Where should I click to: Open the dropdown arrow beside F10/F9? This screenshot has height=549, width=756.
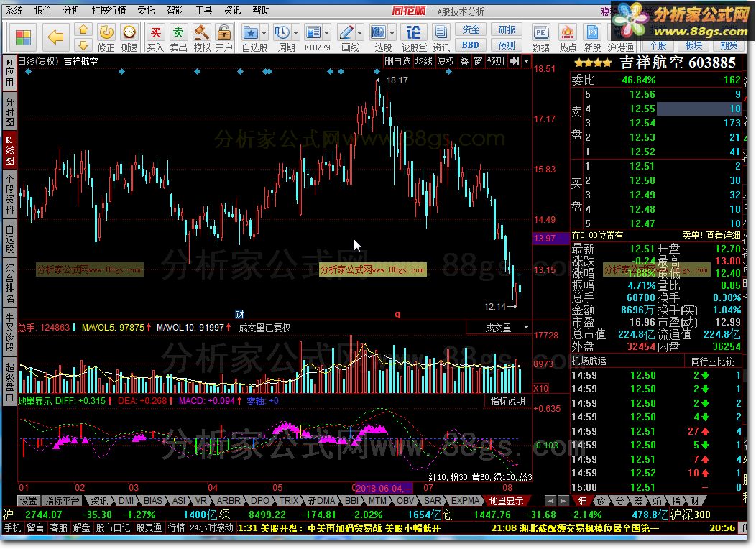tap(327, 33)
